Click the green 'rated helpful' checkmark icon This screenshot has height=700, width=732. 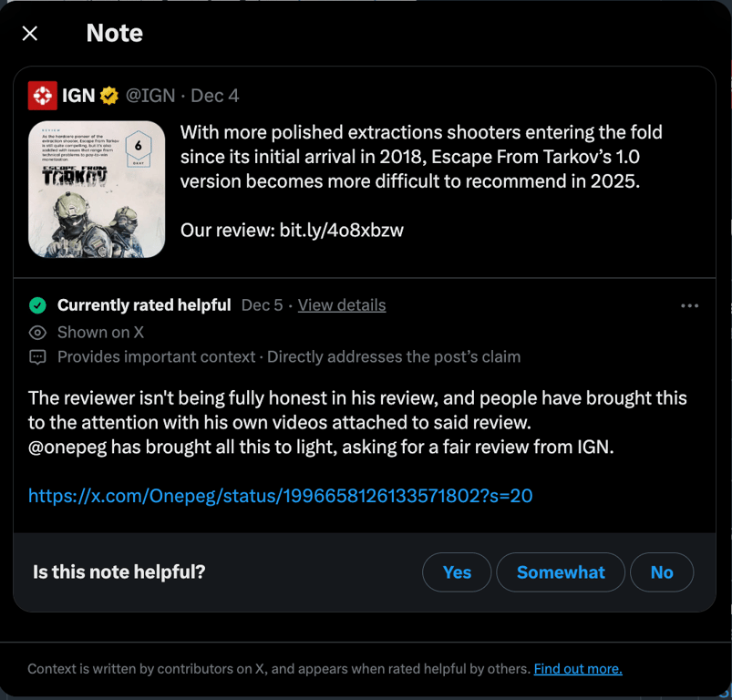click(37, 305)
